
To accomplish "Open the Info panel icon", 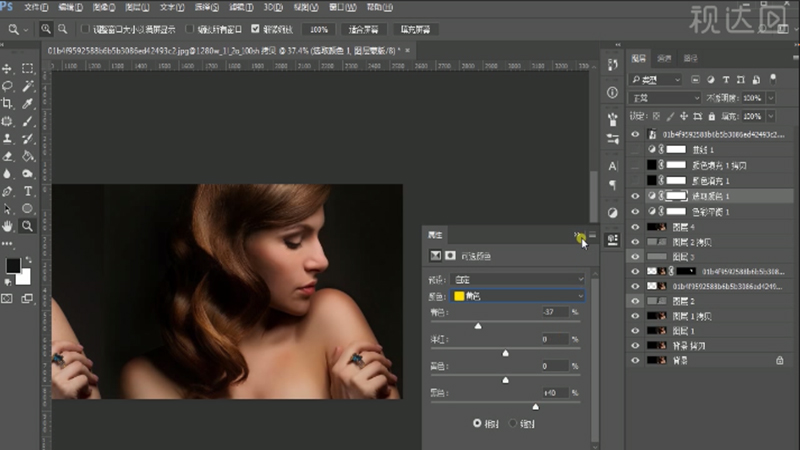I will (x=613, y=92).
